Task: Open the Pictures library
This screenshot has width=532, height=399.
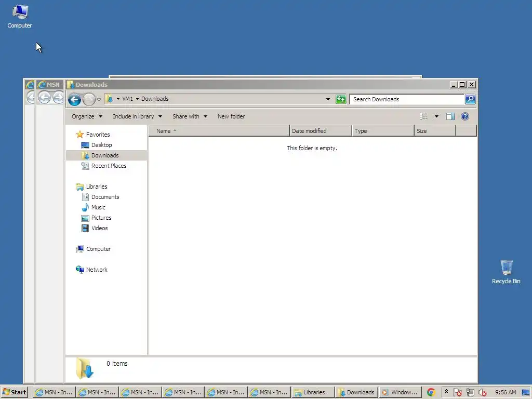Action: (x=101, y=218)
